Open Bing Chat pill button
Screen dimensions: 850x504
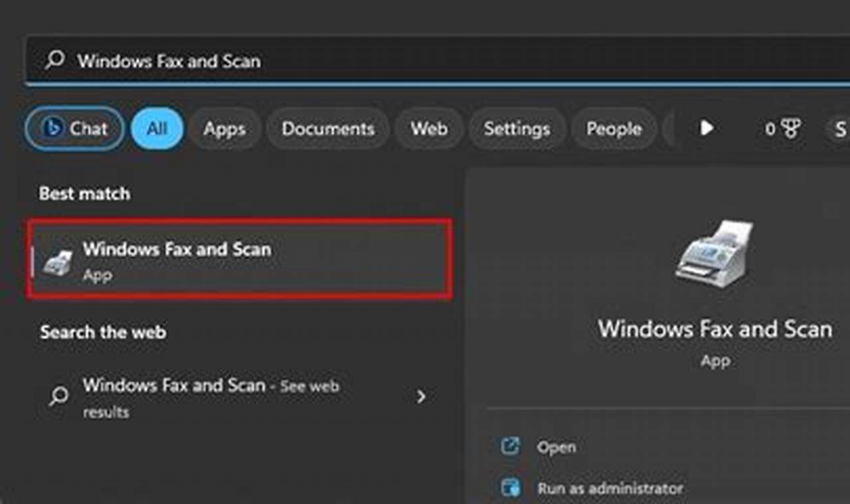(75, 129)
